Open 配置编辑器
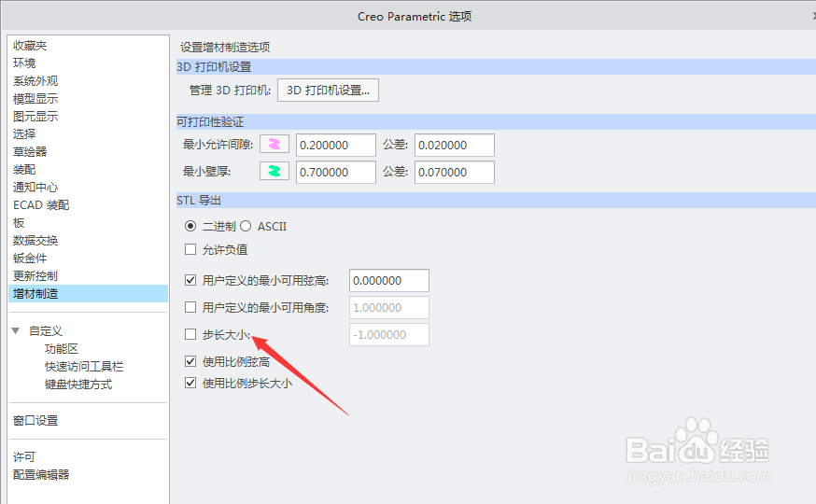Viewport: 816px width, 504px height. click(41, 474)
